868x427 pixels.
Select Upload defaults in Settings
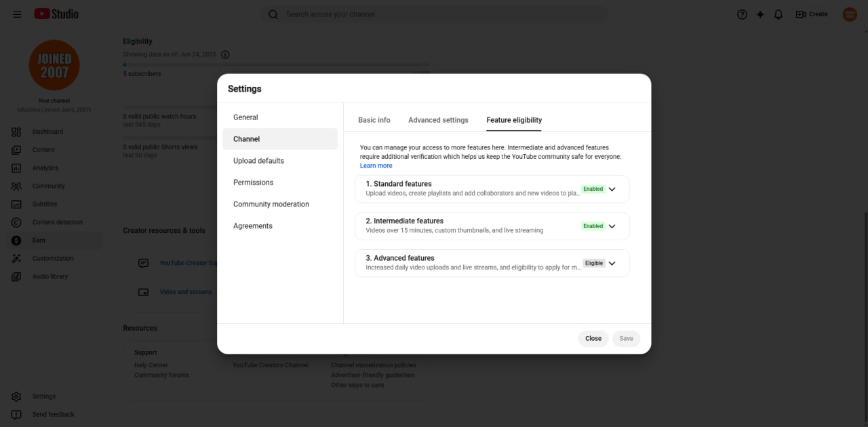[280, 161]
